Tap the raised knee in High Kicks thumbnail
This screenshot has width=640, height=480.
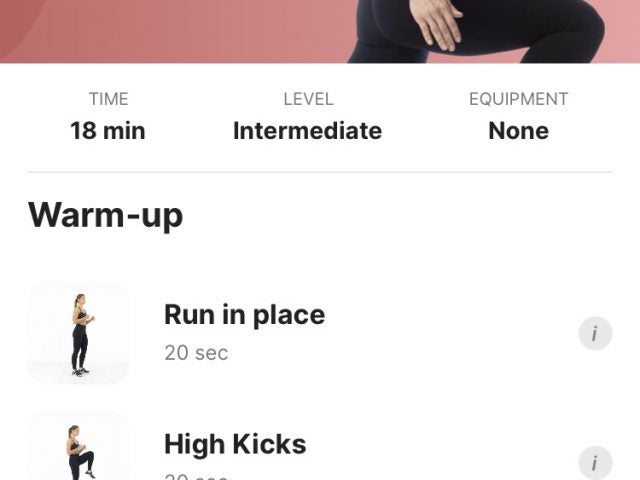coord(87,455)
